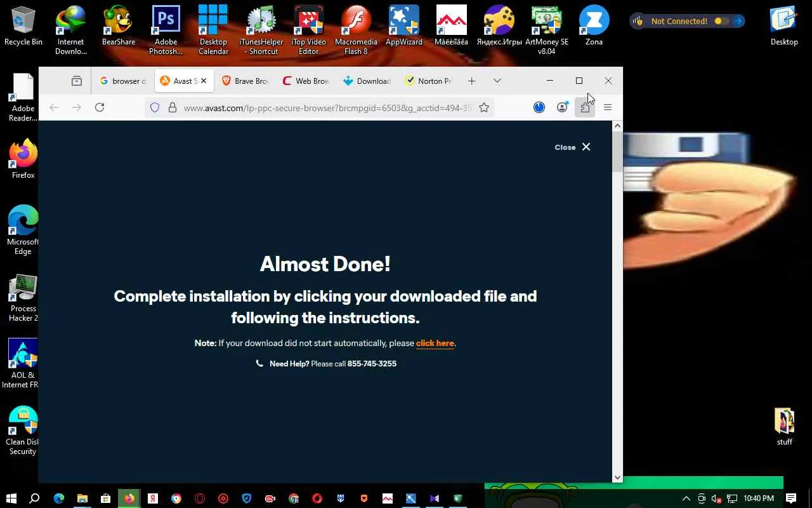Switch to the Download tab
The height and width of the screenshot is (508, 812).
[367, 81]
